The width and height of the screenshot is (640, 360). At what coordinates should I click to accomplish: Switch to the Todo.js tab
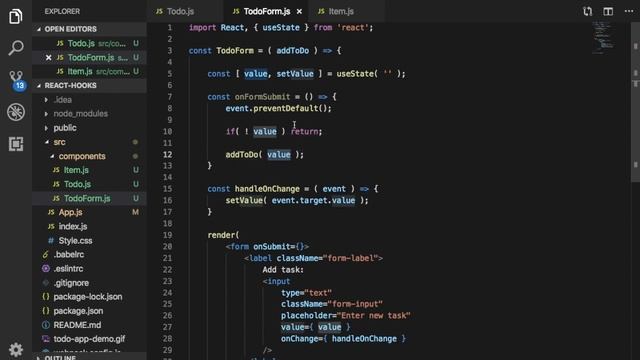[x=175, y=11]
